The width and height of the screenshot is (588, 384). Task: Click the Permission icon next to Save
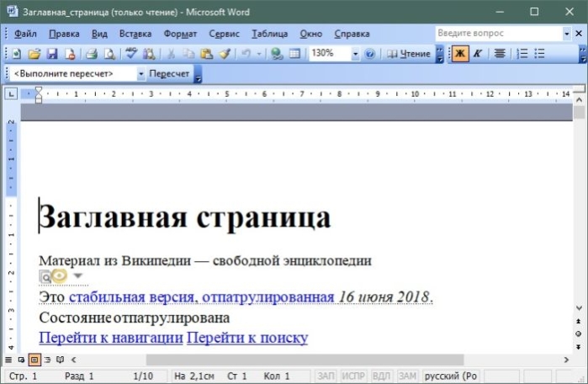[70, 54]
